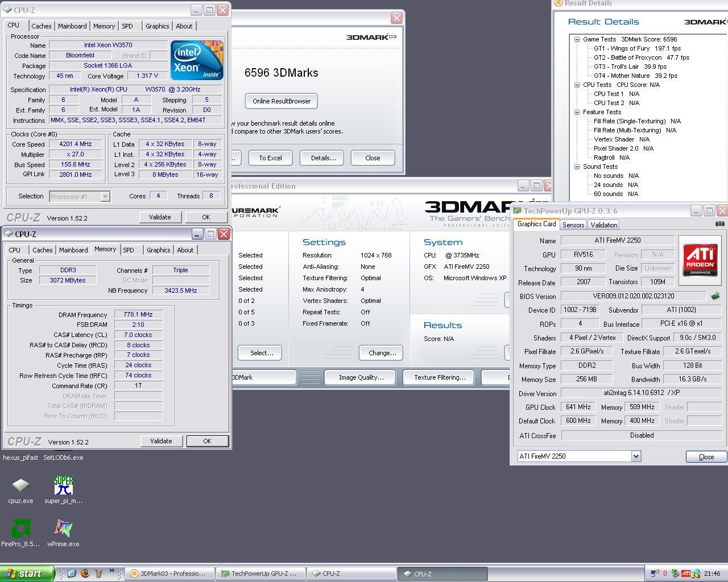Click the third quick launch icon
Viewport: 728px width, 582px height.
point(98,573)
